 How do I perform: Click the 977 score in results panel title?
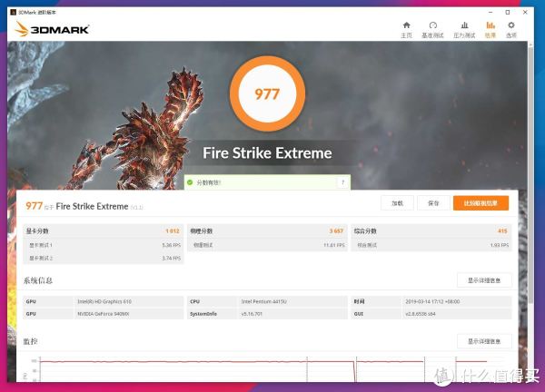[35, 206]
